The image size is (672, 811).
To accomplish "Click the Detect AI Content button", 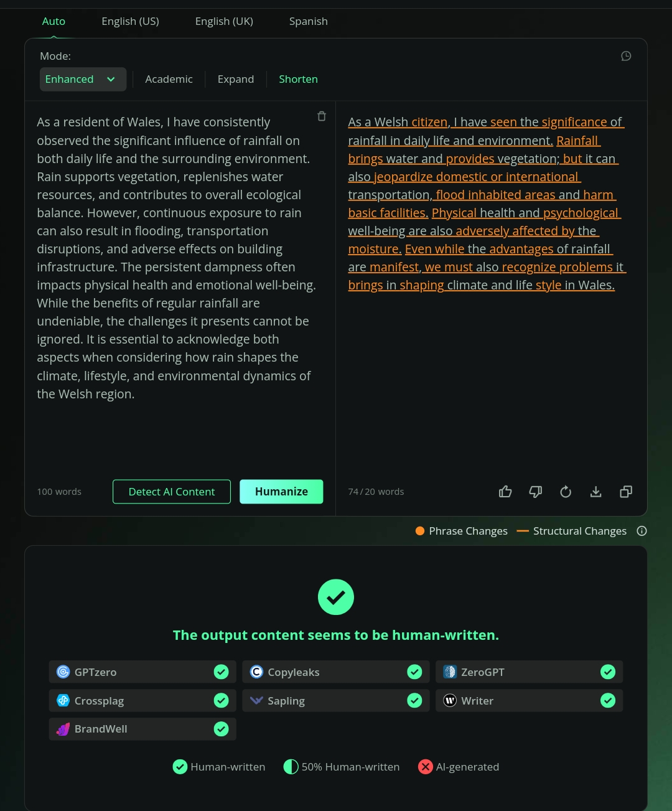I will coord(172,492).
